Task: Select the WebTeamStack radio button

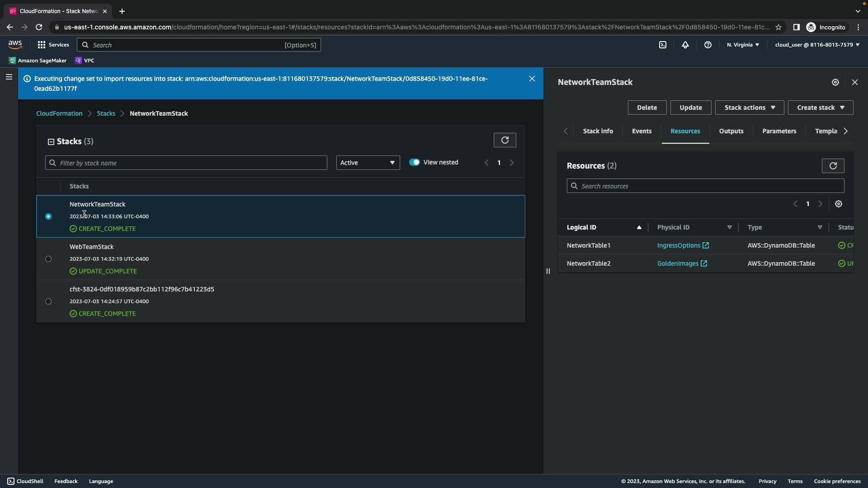Action: [x=48, y=259]
